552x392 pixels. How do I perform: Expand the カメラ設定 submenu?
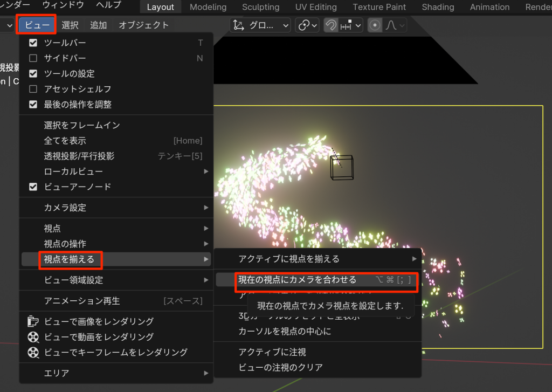[116, 208]
